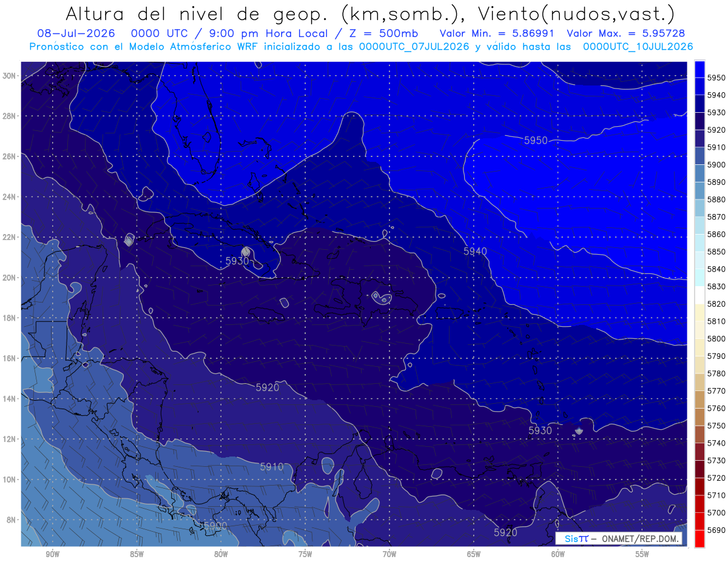Click the '9:00 pm Hora Local' text
728x562 pixels.
[x=269, y=33]
